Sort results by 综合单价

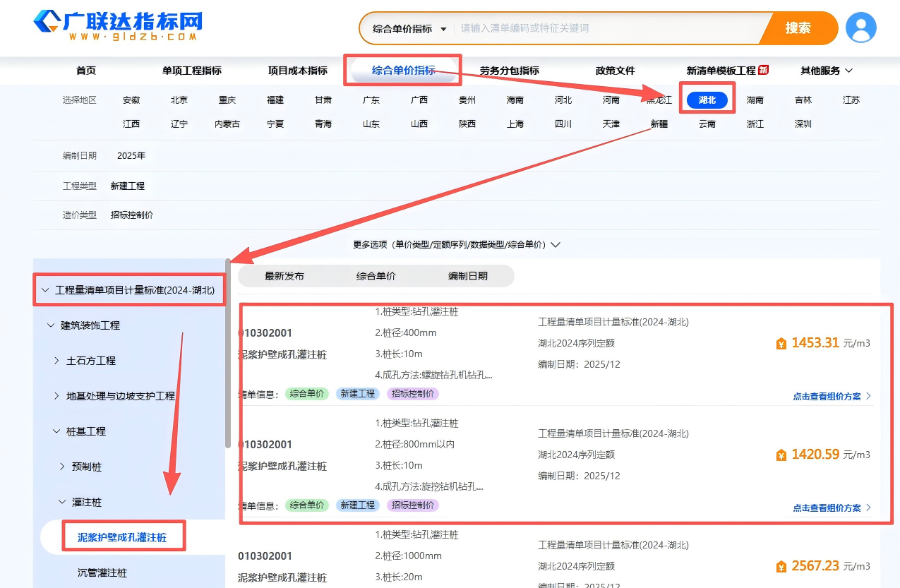(376, 276)
